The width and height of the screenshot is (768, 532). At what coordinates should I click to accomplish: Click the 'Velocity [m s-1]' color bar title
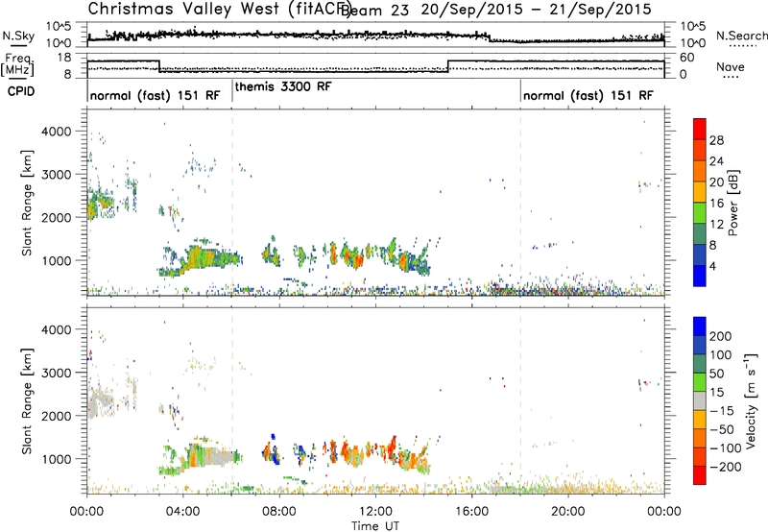click(751, 400)
